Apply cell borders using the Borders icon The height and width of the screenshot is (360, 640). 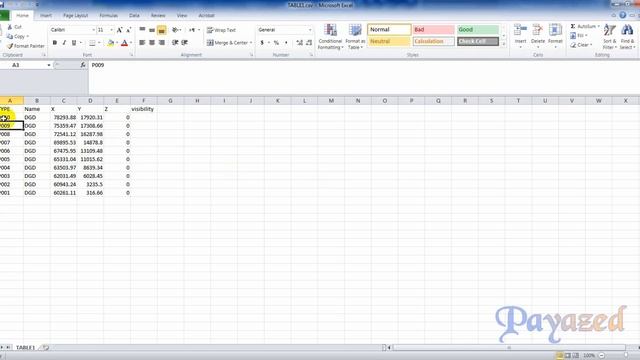pos(92,43)
